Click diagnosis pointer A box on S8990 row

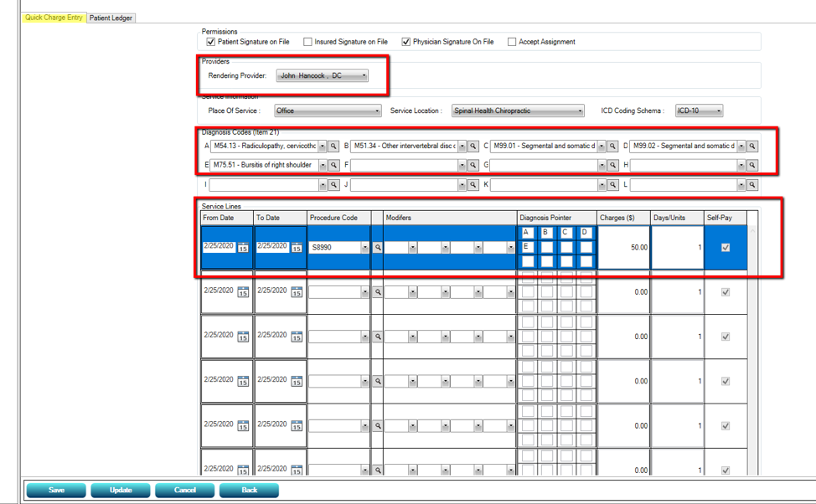pyautogui.click(x=528, y=233)
